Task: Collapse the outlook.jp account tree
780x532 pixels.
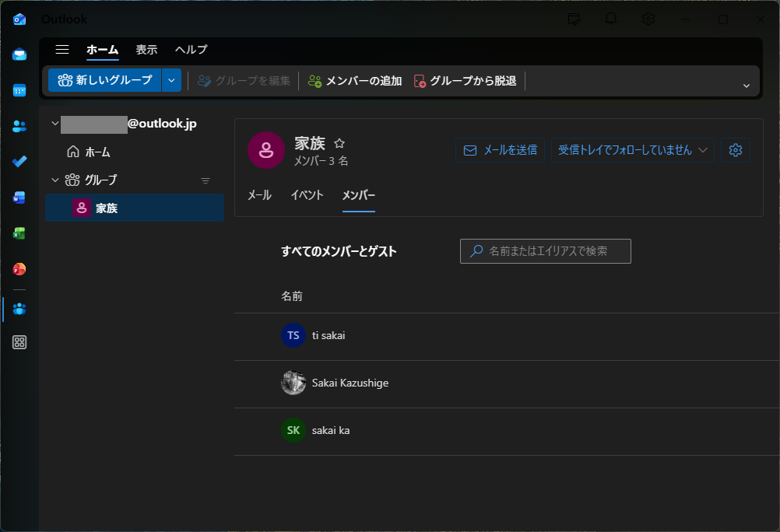Action: click(55, 124)
